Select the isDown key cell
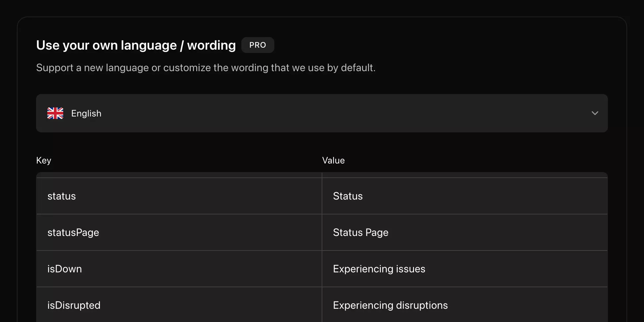The height and width of the screenshot is (322, 644). pyautogui.click(x=179, y=269)
